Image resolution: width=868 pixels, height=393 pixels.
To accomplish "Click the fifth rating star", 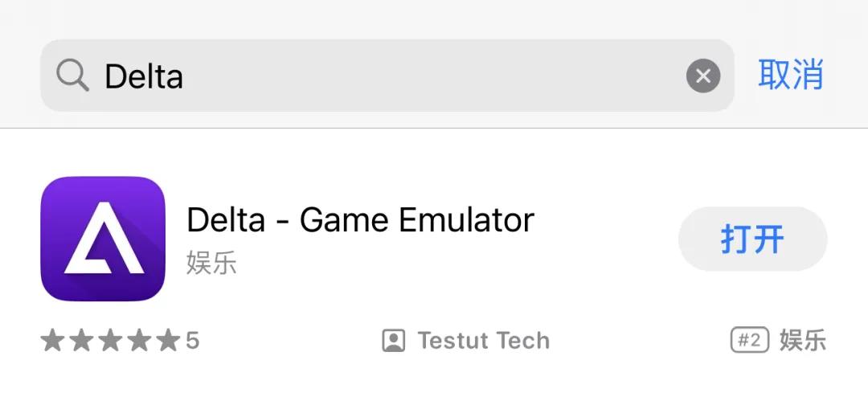I will [x=168, y=340].
